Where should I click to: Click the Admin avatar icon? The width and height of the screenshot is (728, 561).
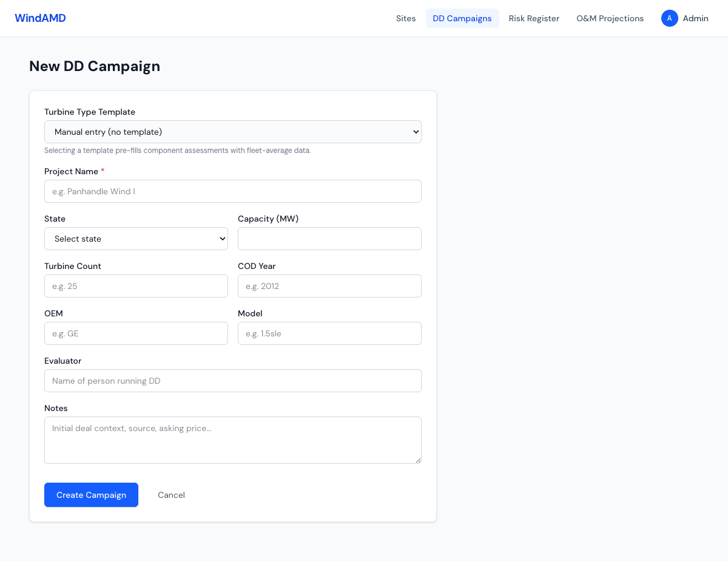[x=669, y=18]
